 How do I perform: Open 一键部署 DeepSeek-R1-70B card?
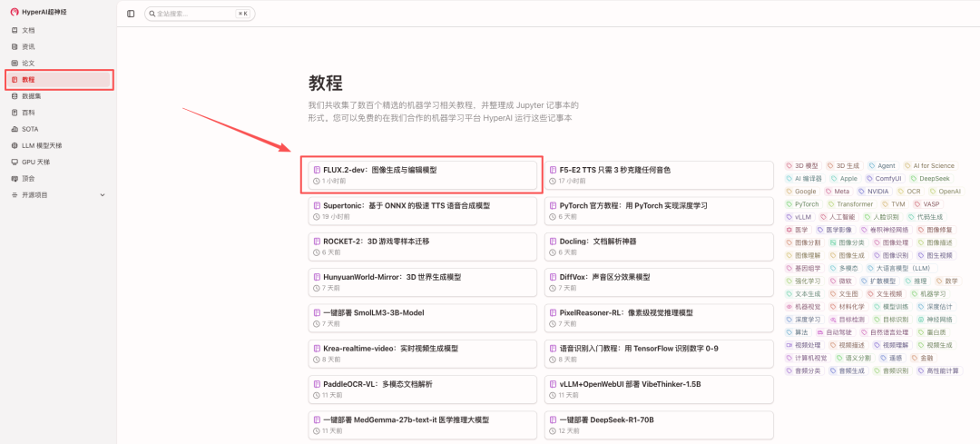point(658,425)
